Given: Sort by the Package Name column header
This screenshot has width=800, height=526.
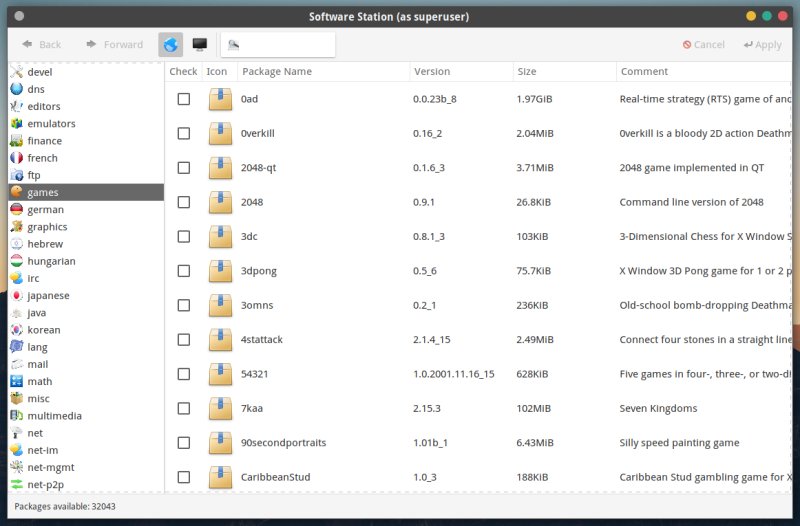Looking at the screenshot, I should coord(276,72).
